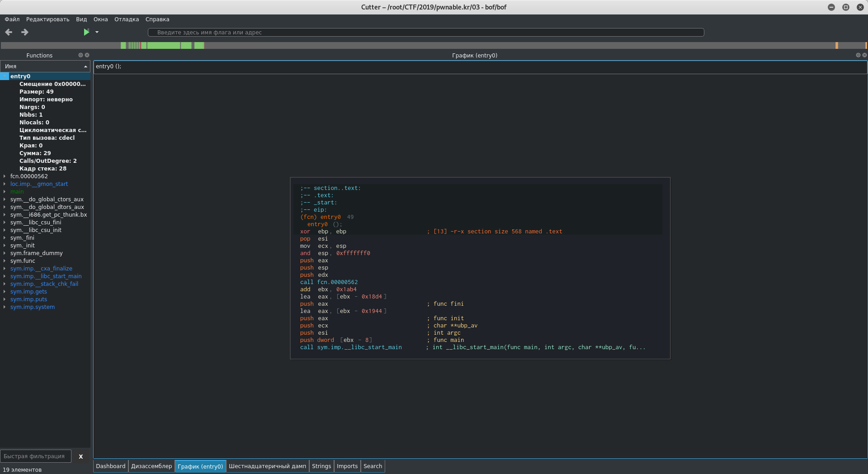Select sym.imp.system in the functions list
The height and width of the screenshot is (474, 868).
(33, 307)
